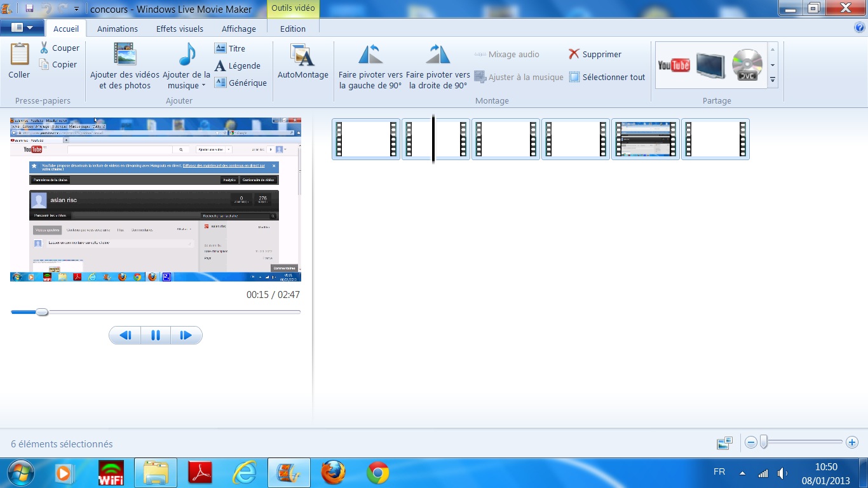Click Ajouter des vidéos et des photos
Viewport: 868px width, 488px height.
[x=125, y=66]
